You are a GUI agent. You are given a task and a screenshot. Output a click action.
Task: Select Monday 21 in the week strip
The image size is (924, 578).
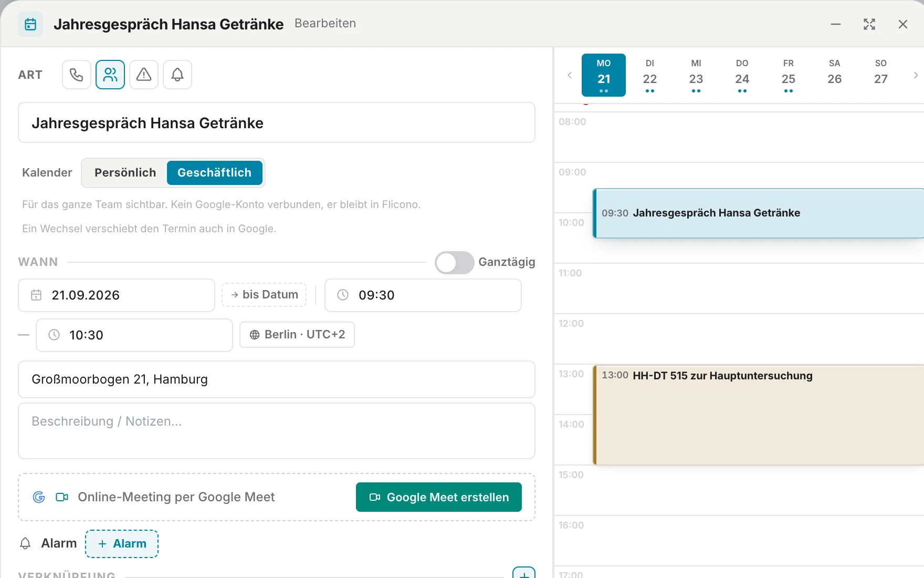(x=604, y=75)
